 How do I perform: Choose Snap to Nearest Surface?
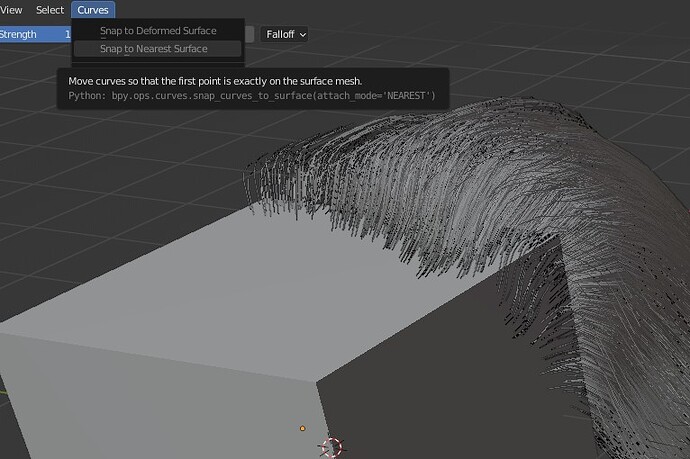158,49
